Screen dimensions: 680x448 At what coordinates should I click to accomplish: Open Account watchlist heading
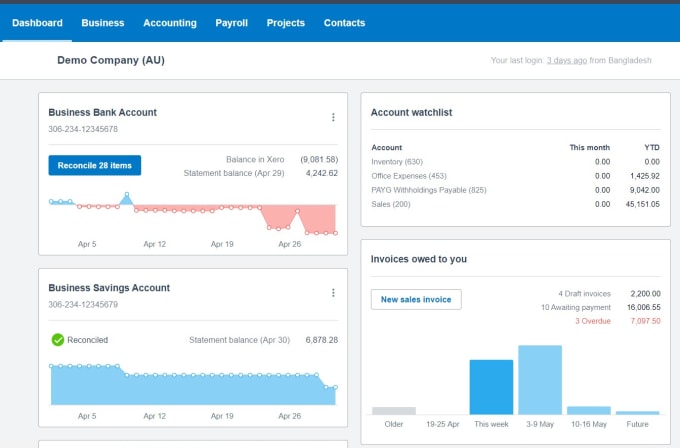click(411, 112)
